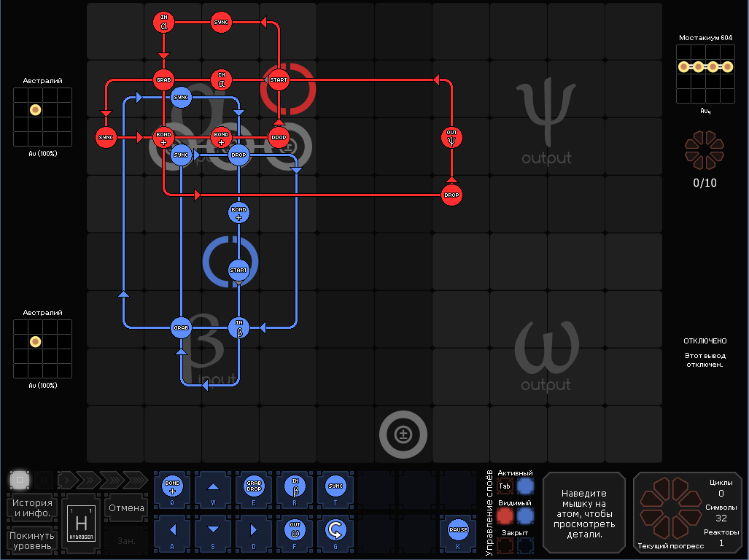749x560 pixels.
Task: Click the red DROP node below OUT ψ
Action: tap(451, 195)
